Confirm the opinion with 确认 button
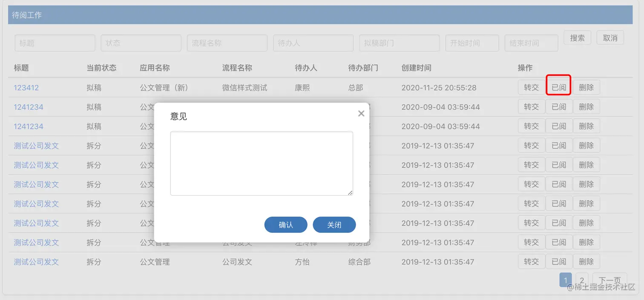 tap(286, 225)
